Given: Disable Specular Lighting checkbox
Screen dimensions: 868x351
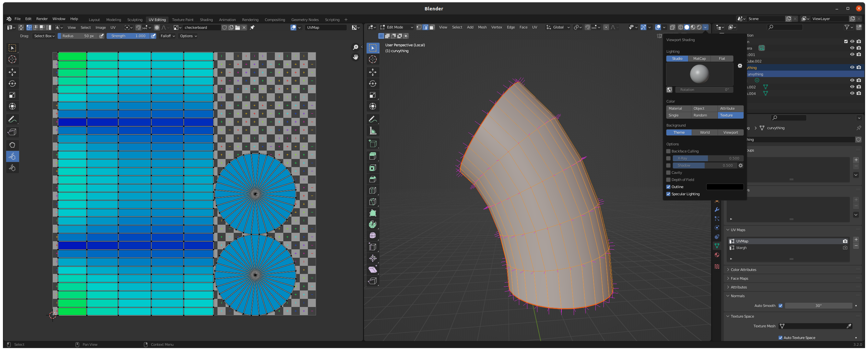Looking at the screenshot, I should point(668,194).
